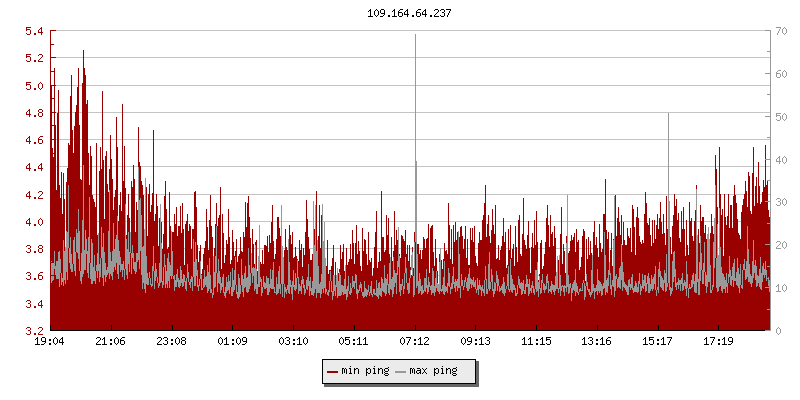Select the 15:17 time axis label
The height and width of the screenshot is (400, 800).
click(658, 341)
